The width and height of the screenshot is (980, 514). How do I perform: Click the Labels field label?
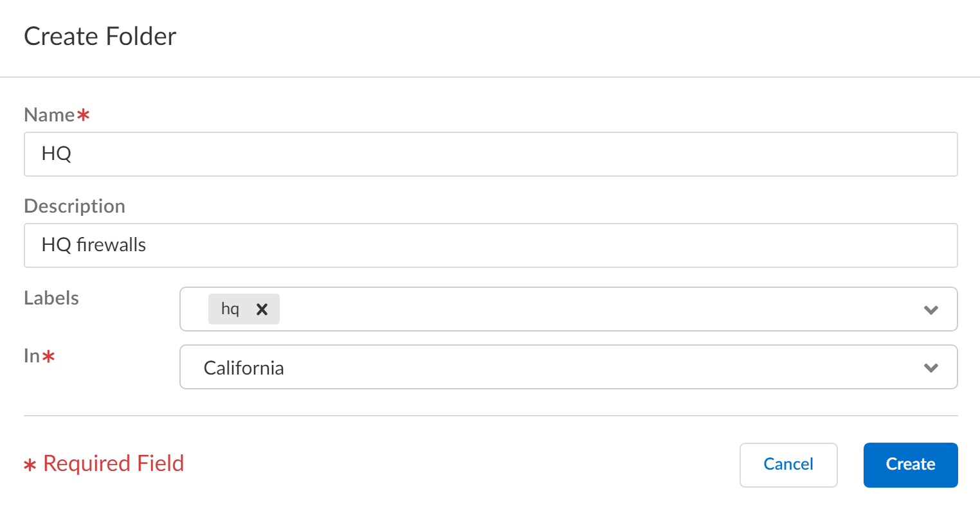(51, 297)
